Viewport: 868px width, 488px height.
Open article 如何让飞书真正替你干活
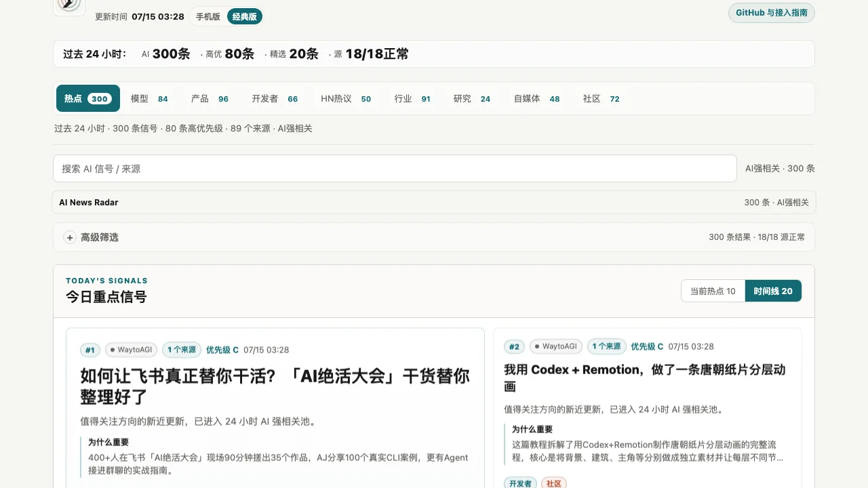275,386
